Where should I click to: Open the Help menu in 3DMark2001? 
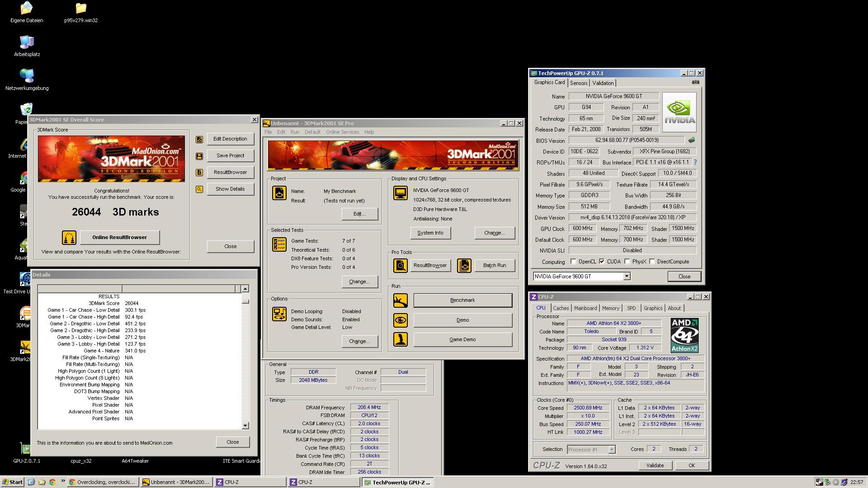pos(369,132)
